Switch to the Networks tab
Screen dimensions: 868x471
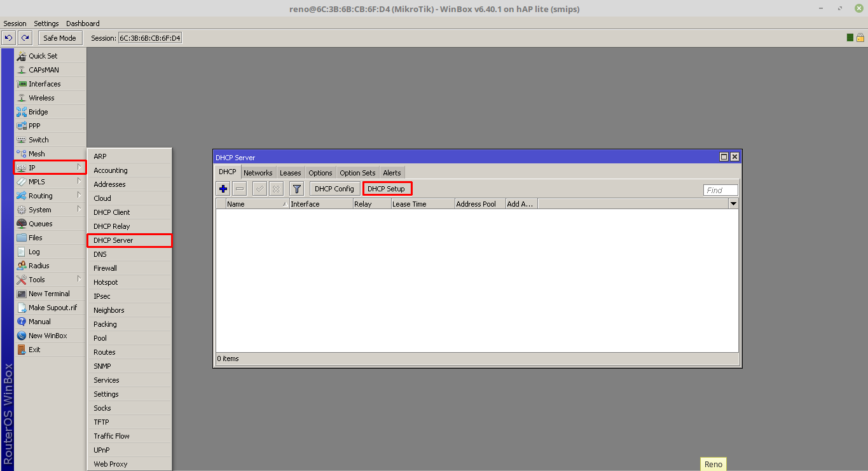click(x=258, y=172)
